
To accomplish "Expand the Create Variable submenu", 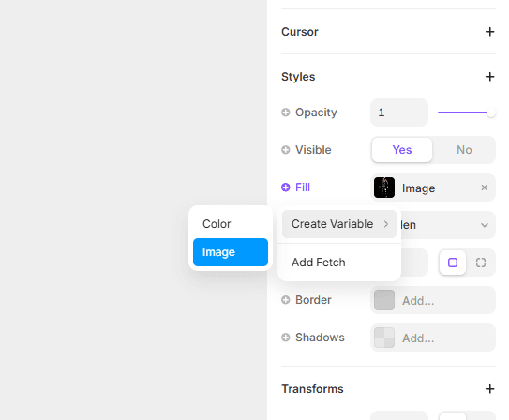I will [x=339, y=224].
